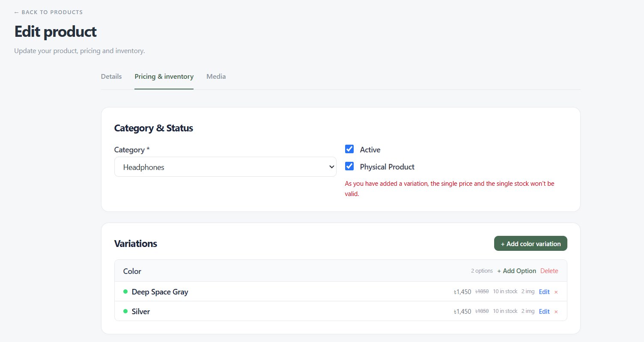This screenshot has height=342, width=644.
Task: Click the Add color variation button
Action: pyautogui.click(x=531, y=244)
